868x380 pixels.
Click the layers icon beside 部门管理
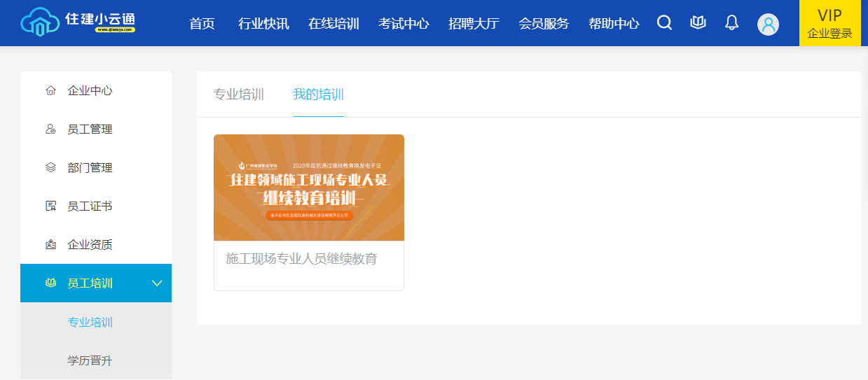pos(50,168)
